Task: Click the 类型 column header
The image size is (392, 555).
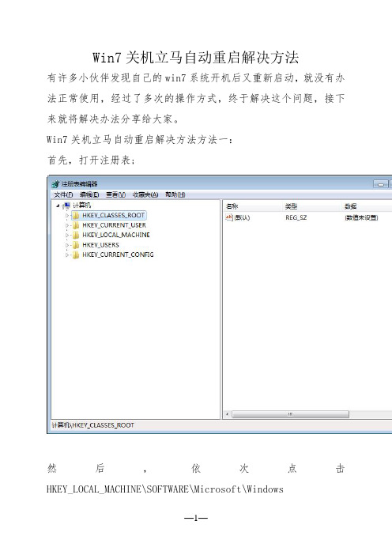Action: [291, 206]
